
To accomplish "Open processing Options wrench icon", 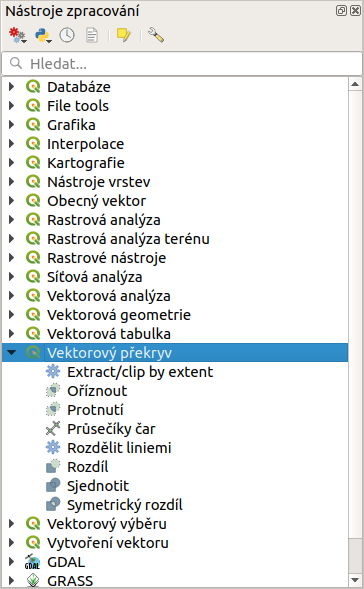I will coord(156,35).
